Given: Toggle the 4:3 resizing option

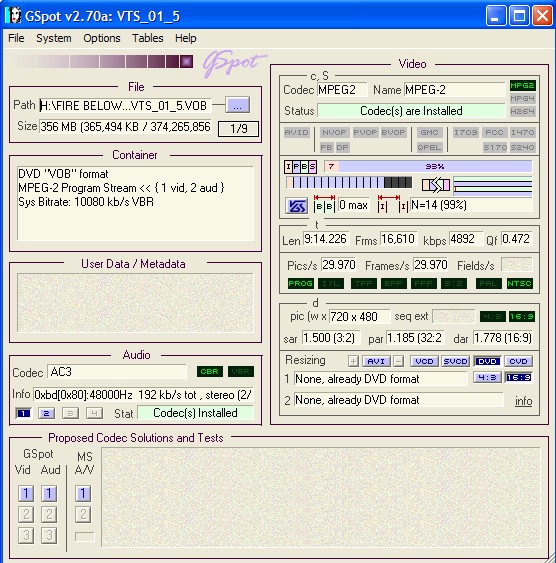Looking at the screenshot, I should [x=487, y=377].
